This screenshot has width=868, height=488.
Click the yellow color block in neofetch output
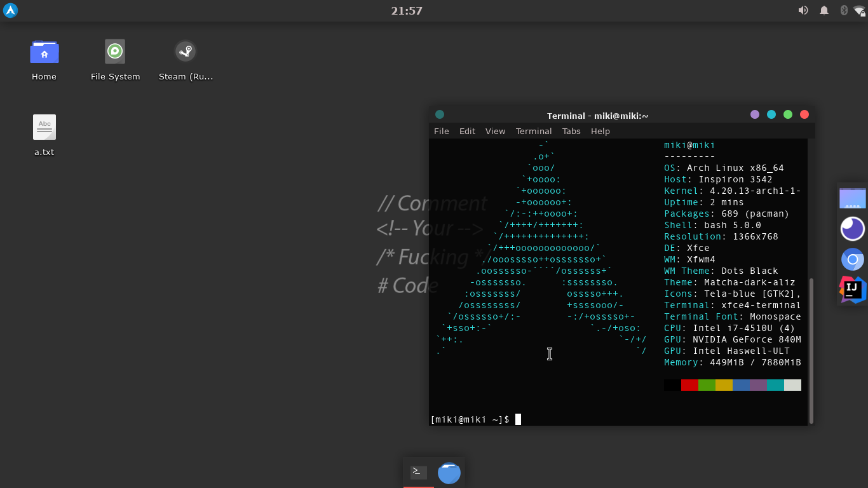click(724, 385)
